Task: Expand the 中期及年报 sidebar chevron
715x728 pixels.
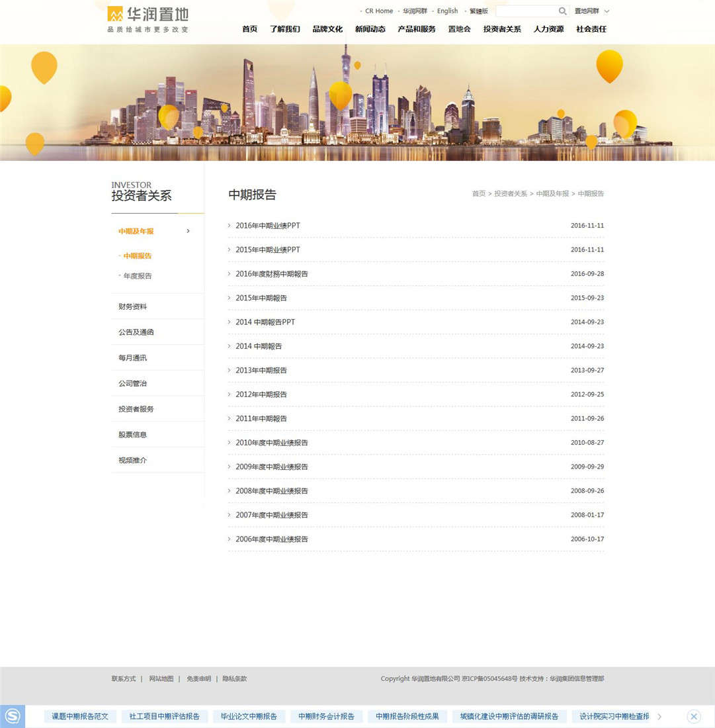Action: (x=188, y=231)
